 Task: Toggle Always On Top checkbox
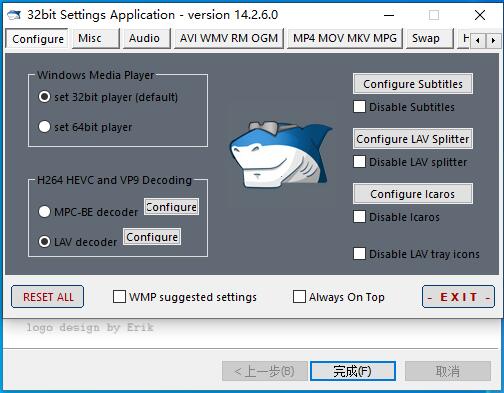tap(299, 297)
